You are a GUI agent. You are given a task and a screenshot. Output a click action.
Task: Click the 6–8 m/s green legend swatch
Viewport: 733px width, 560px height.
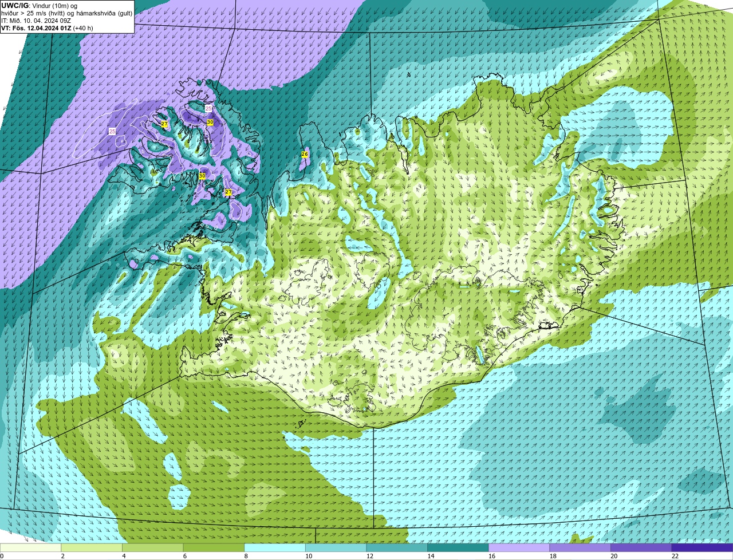[x=214, y=547]
